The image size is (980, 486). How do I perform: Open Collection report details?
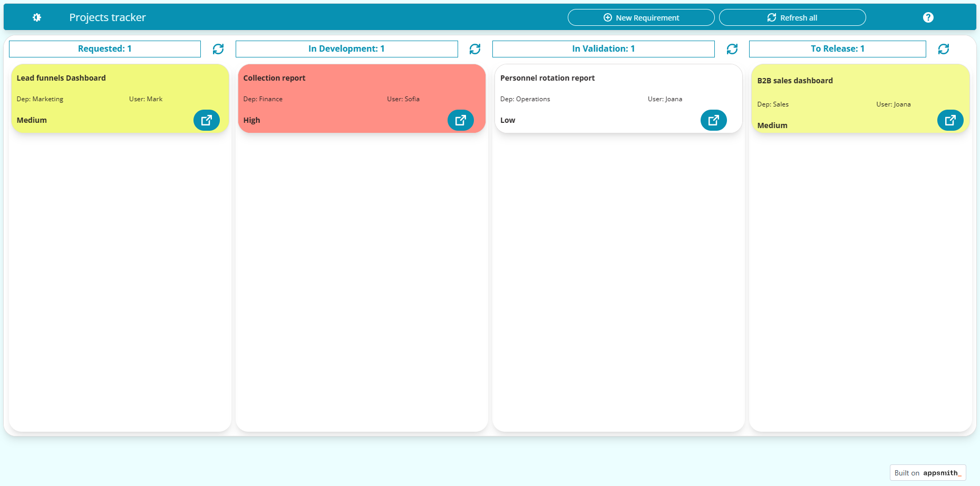coord(460,120)
